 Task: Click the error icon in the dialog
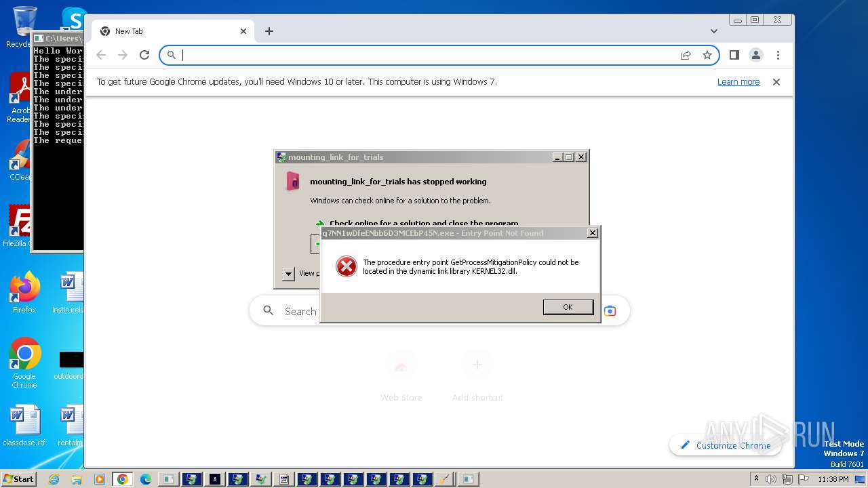click(x=347, y=266)
